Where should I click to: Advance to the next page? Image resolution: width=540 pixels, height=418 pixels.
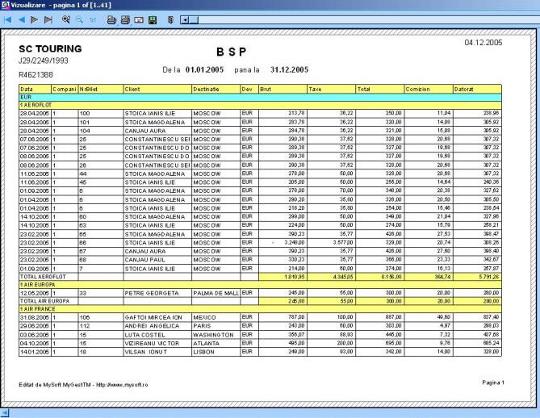click(34, 20)
